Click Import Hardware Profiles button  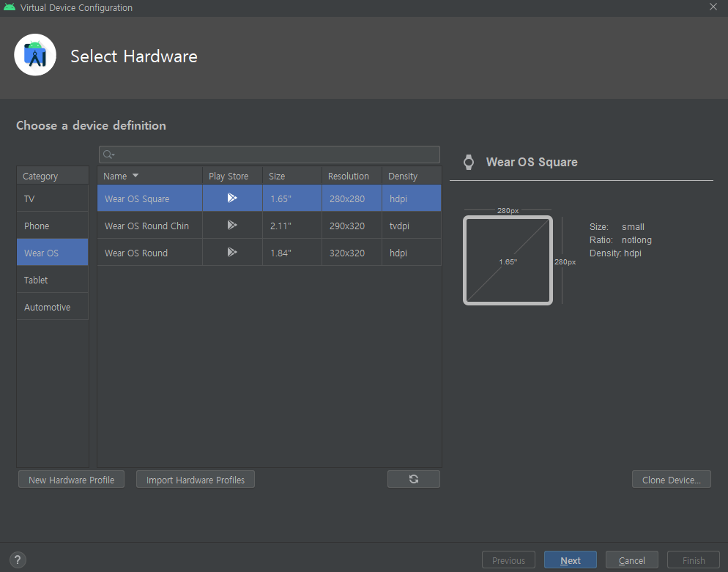pyautogui.click(x=196, y=480)
